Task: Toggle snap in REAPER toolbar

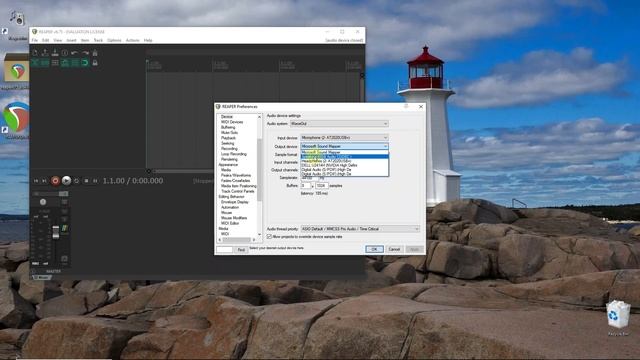Action: pos(85,63)
